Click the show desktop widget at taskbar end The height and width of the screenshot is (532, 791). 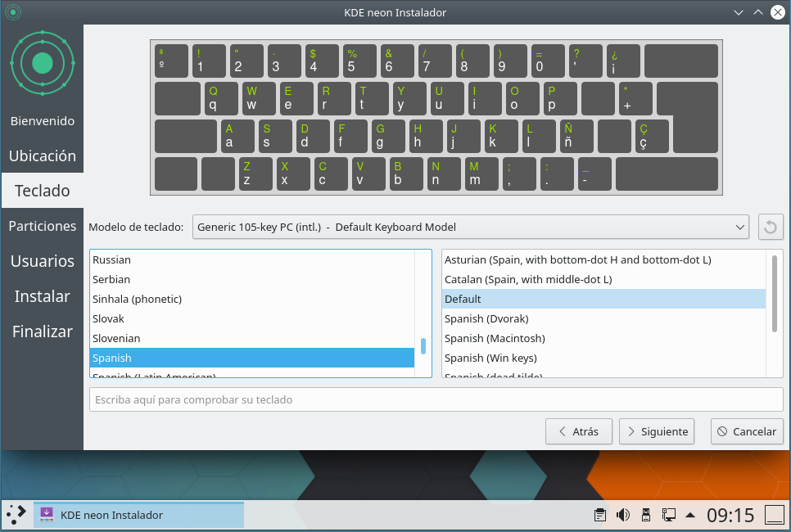coord(775,515)
